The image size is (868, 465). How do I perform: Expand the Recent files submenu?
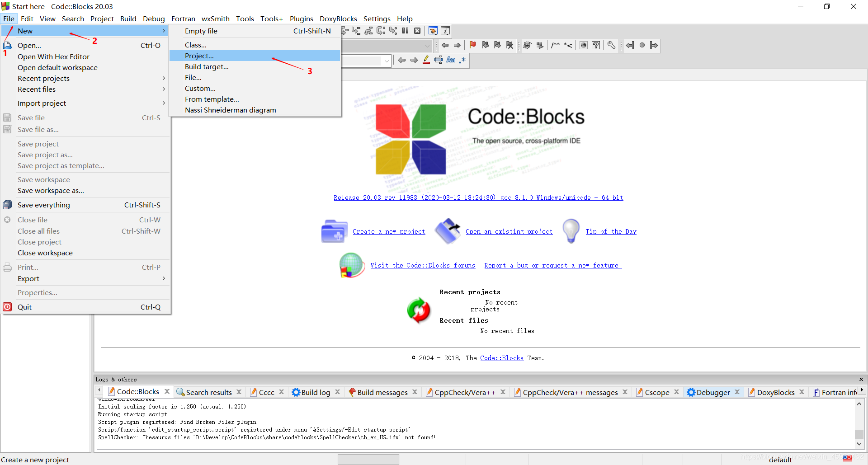[85, 89]
